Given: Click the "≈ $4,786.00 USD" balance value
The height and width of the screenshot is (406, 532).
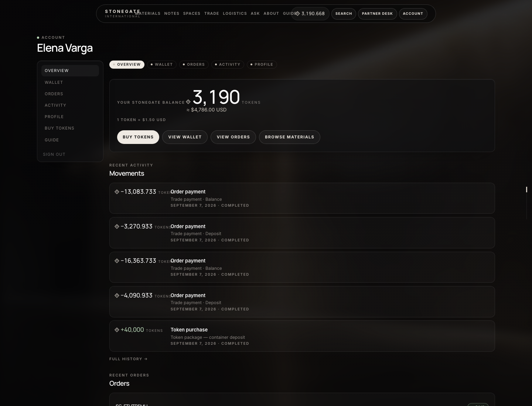Looking at the screenshot, I should [x=207, y=110].
